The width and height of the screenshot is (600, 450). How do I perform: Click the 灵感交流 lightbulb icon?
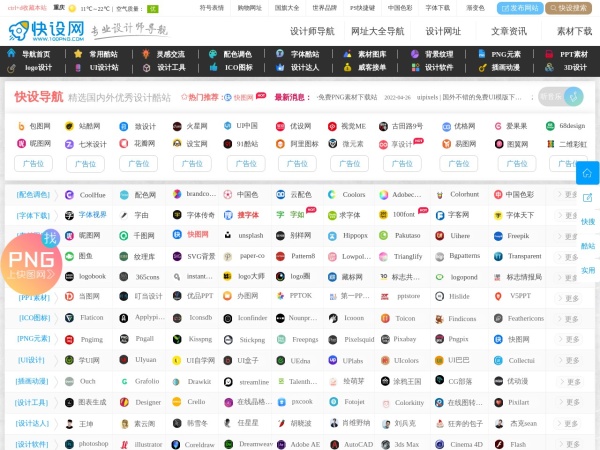(x=146, y=54)
